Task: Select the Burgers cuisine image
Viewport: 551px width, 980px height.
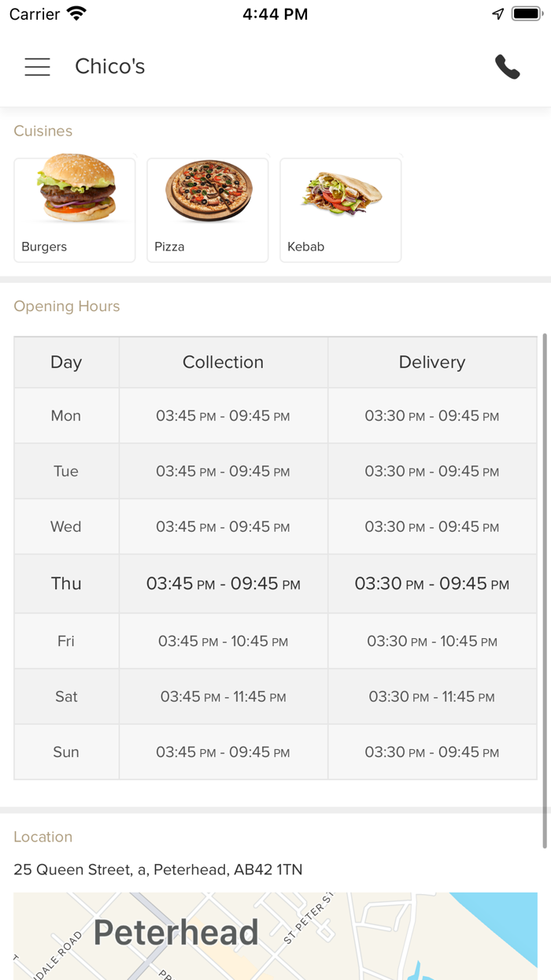Action: 76,190
